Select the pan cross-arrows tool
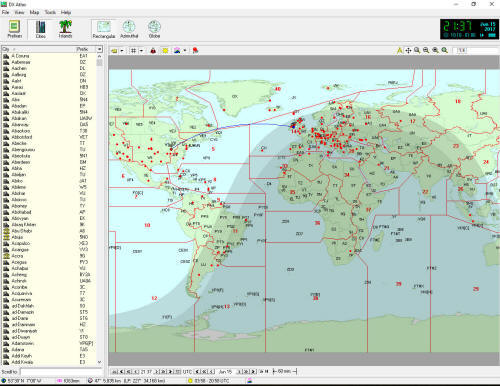This screenshot has width=500, height=386. tap(408, 50)
